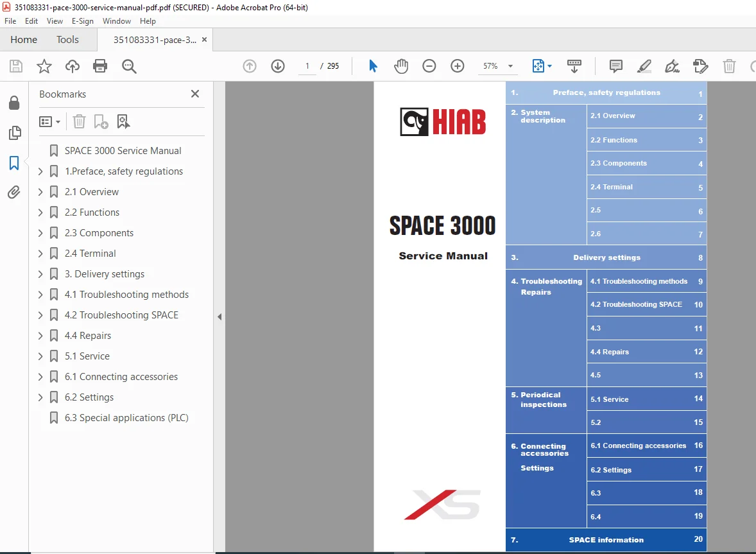Expand the 2.4 Terminal bookmark
This screenshot has width=756, height=554.
pos(40,254)
